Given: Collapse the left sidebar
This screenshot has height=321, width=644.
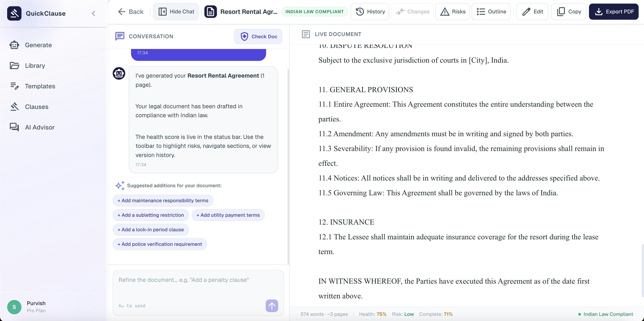Looking at the screenshot, I should pos(93,13).
